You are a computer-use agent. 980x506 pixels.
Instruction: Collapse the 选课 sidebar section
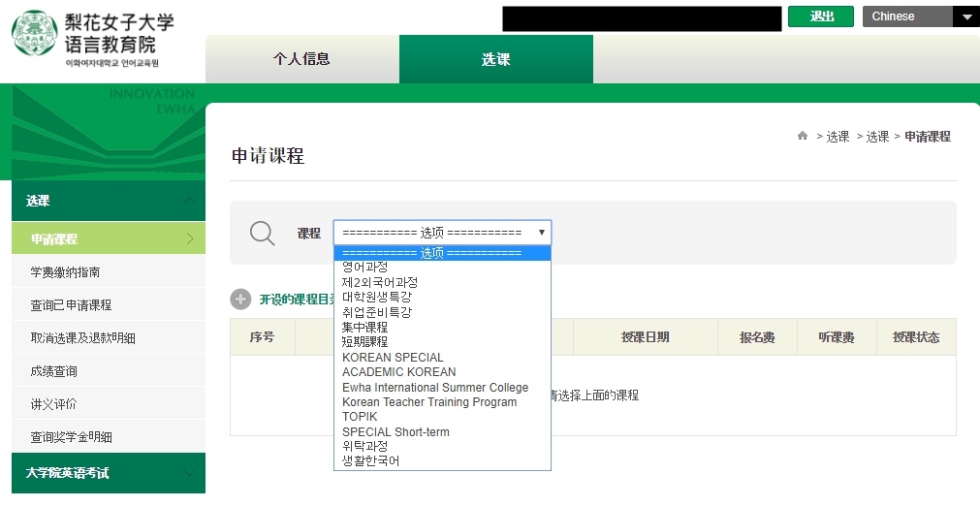(x=109, y=201)
